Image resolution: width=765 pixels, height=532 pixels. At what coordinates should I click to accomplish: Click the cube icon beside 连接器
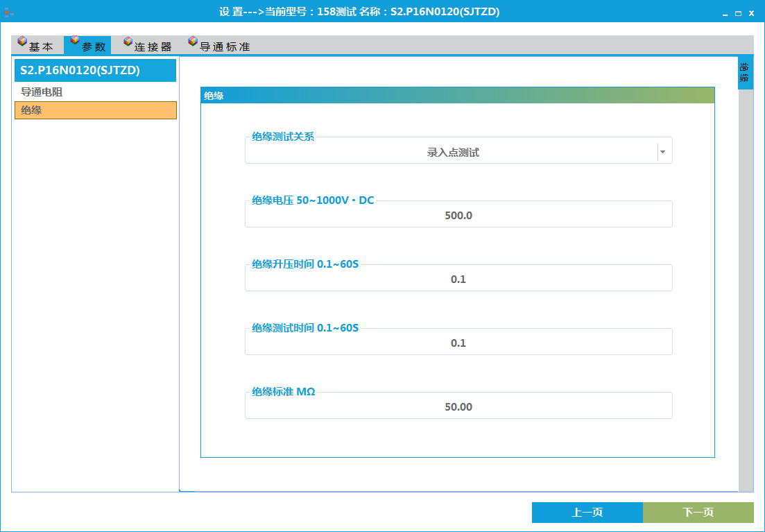click(x=128, y=42)
